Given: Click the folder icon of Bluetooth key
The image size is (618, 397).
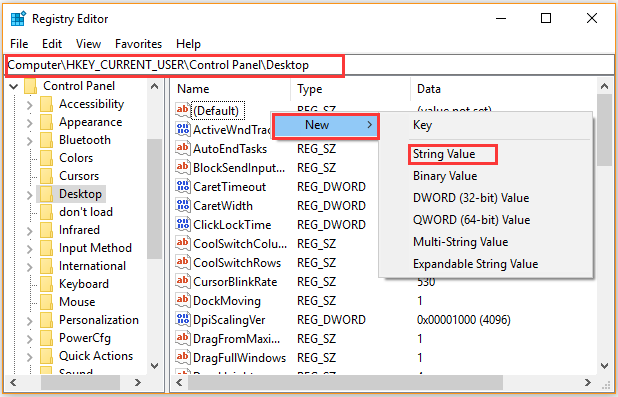Looking at the screenshot, I should (47, 140).
